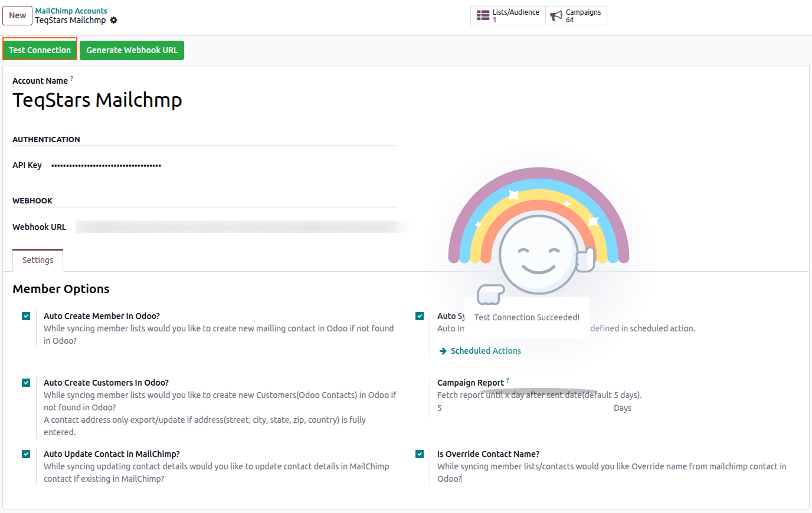The width and height of the screenshot is (812, 513).
Task: Uncheck Auto Update Contact in MailChimp
Action: (26, 454)
